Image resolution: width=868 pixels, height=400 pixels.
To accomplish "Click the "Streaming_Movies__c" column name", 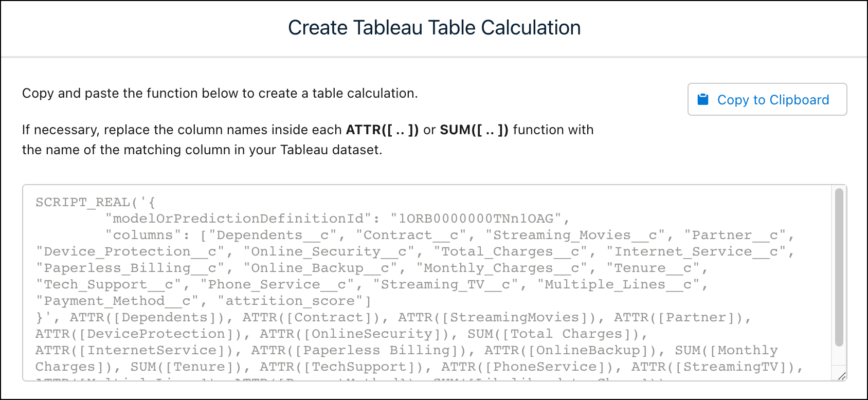I will [575, 235].
